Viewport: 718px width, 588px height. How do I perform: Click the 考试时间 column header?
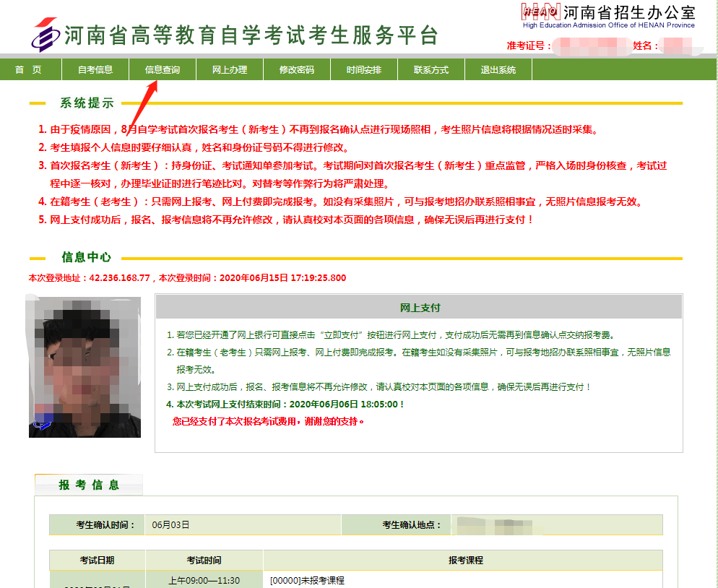click(204, 561)
